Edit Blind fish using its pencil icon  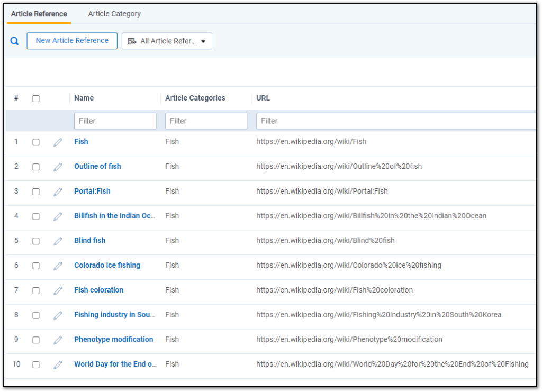[58, 241]
